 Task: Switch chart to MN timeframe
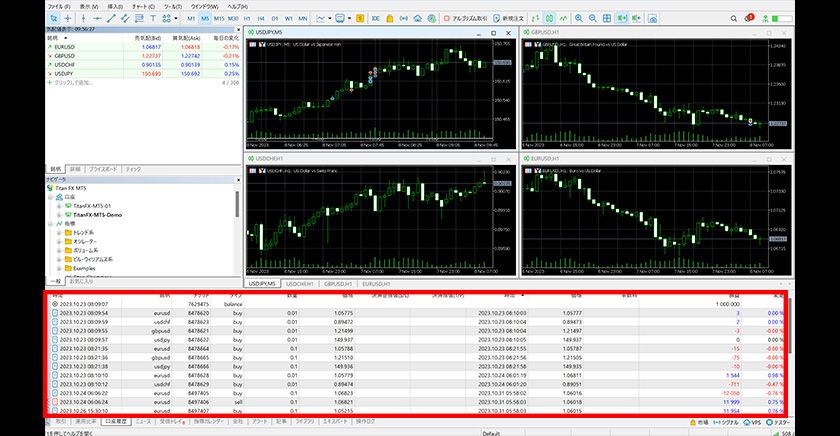tap(303, 18)
